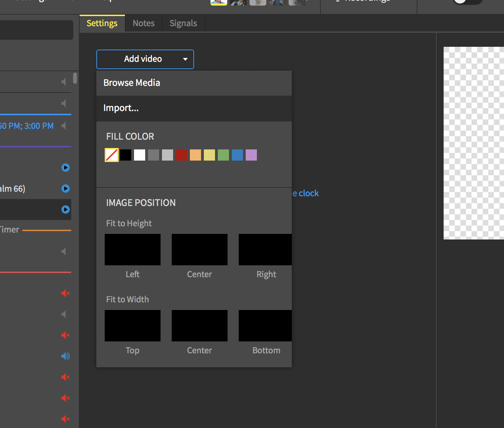Click the blue active speaker icon
The image size is (504, 428).
point(65,356)
